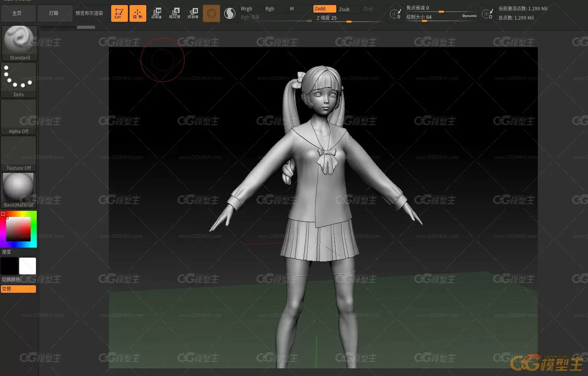Screen dimensions: 588x376
Task: Adjust the 绘制大小 64 draw size slider
Action: (433, 17)
